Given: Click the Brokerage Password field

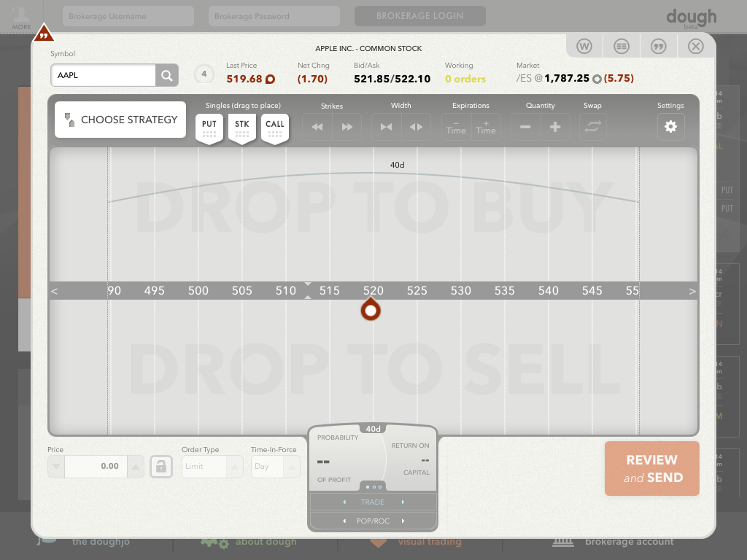Looking at the screenshot, I should pos(274,16).
